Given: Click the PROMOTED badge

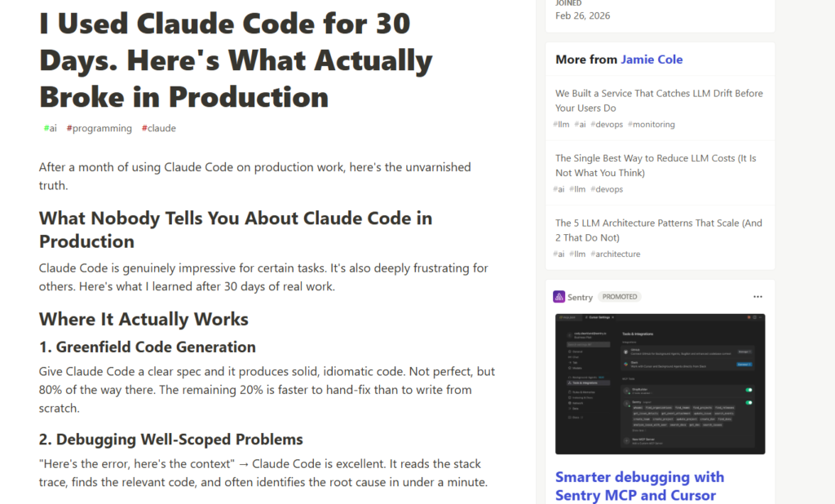Looking at the screenshot, I should 620,297.
